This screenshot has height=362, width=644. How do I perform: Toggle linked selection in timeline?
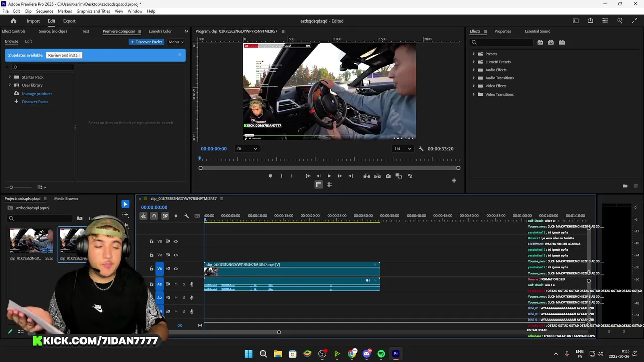(x=165, y=216)
